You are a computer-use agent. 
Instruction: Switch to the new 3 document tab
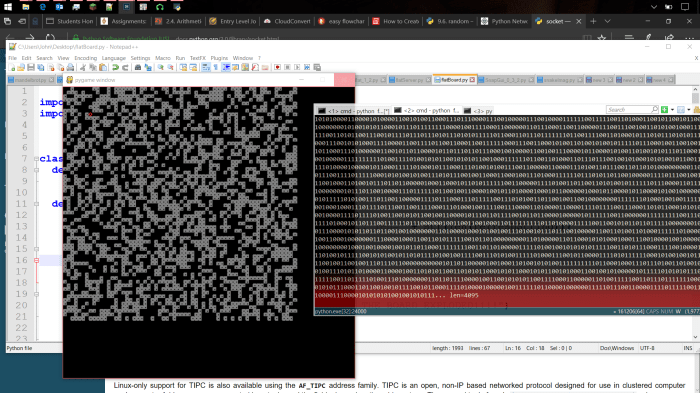(x=599, y=80)
